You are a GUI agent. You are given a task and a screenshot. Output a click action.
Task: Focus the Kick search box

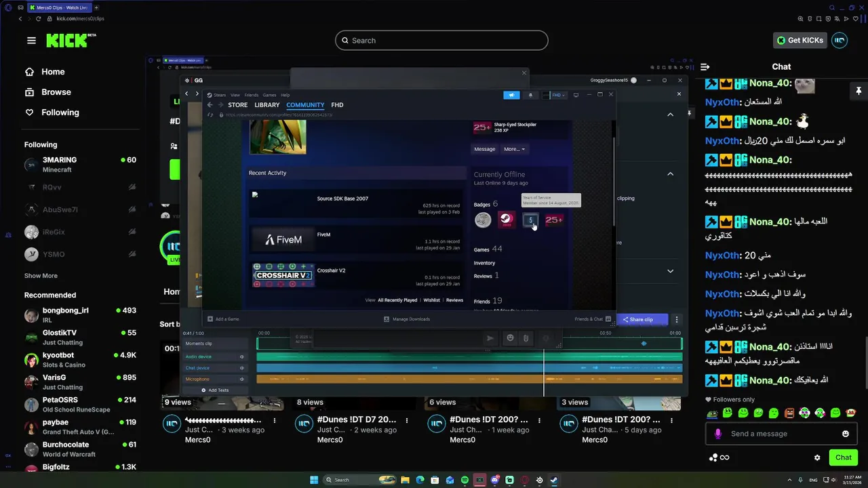441,41
